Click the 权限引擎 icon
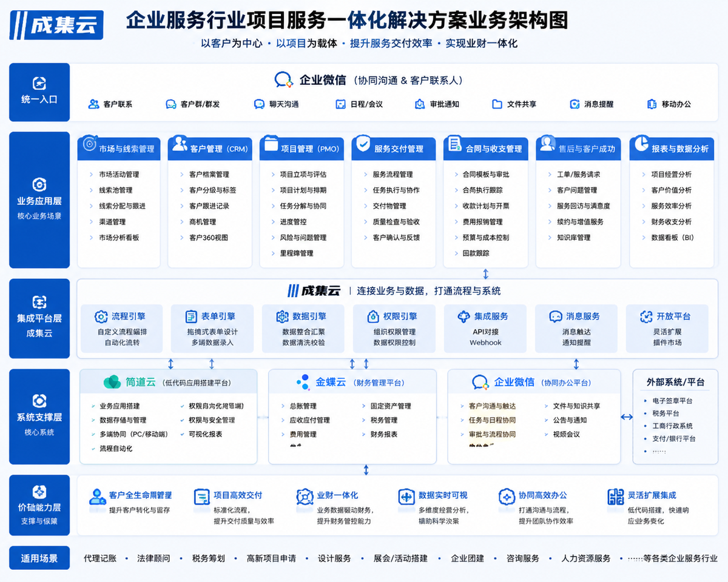Viewport: 728px width, 582px height. pyautogui.click(x=373, y=316)
